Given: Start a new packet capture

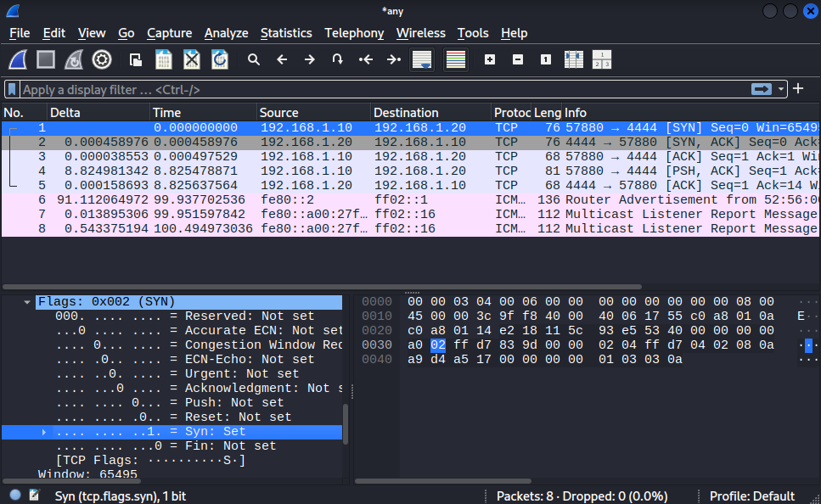Looking at the screenshot, I should pos(19,59).
